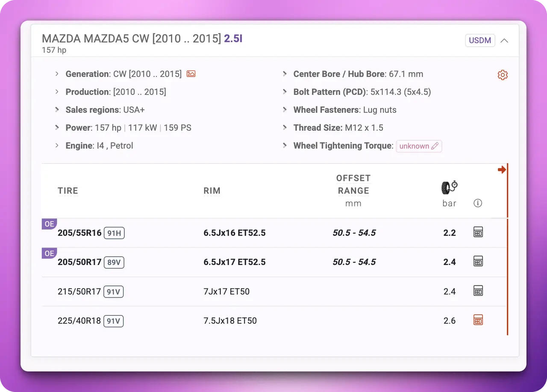This screenshot has height=392, width=547.
Task: Open the orange settings gear icon
Action: [503, 75]
